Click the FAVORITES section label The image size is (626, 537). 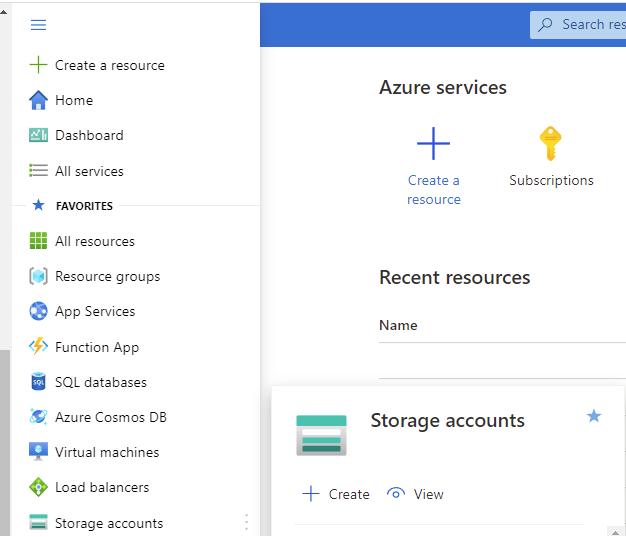(84, 206)
